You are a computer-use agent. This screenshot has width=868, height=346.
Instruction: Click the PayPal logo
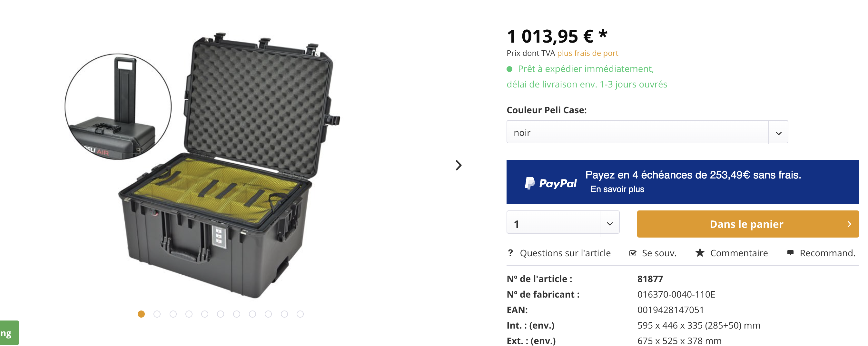pos(551,183)
